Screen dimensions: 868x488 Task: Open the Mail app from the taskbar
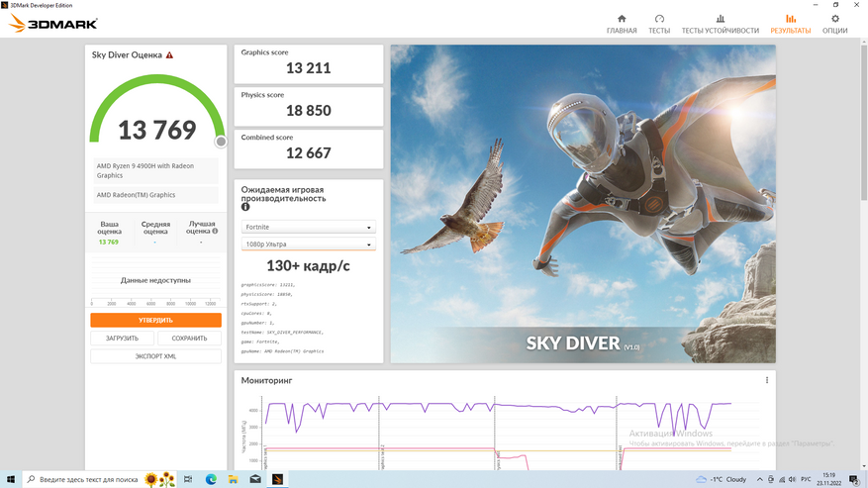point(255,479)
